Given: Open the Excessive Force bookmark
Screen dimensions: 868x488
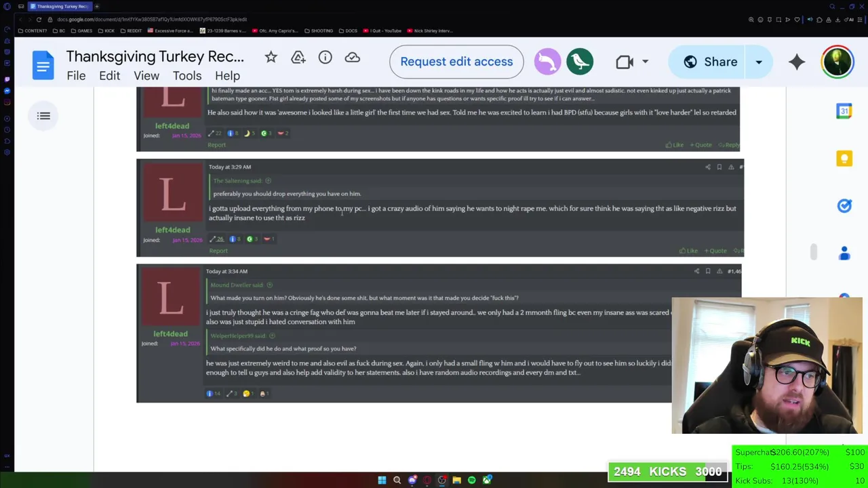Looking at the screenshot, I should click(x=170, y=30).
